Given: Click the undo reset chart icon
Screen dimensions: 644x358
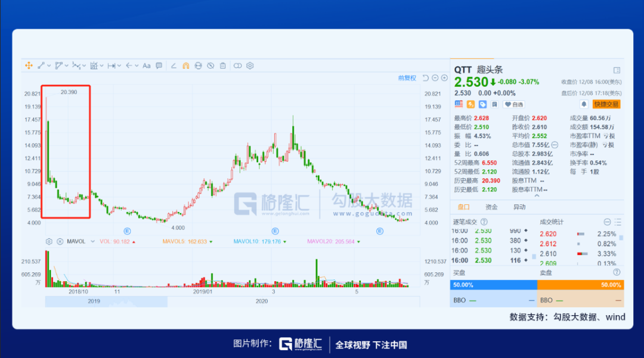Looking at the screenshot, I should [x=426, y=78].
